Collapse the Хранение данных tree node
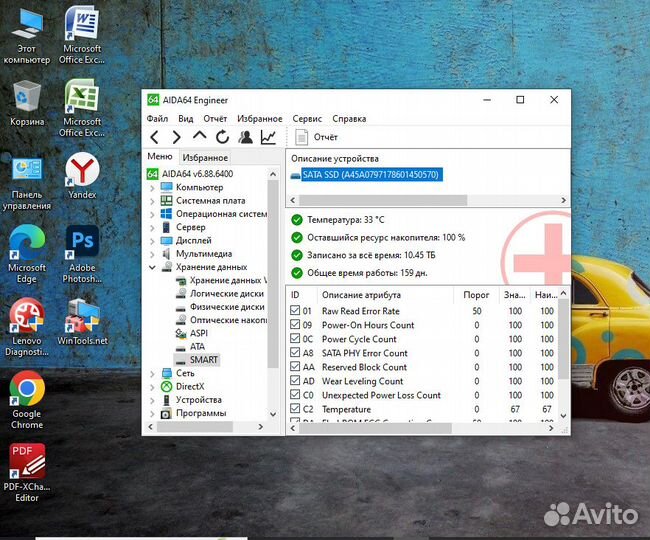Viewport: 650px width, 540px height. click(x=153, y=267)
